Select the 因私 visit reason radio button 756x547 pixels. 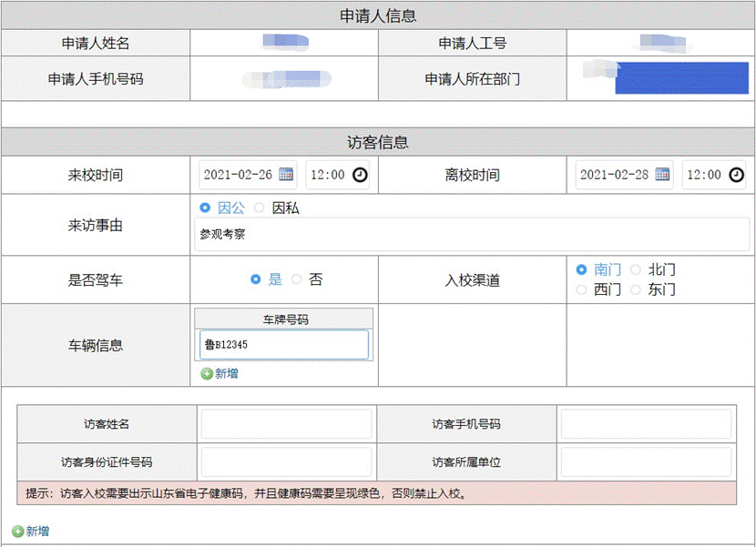(260, 208)
